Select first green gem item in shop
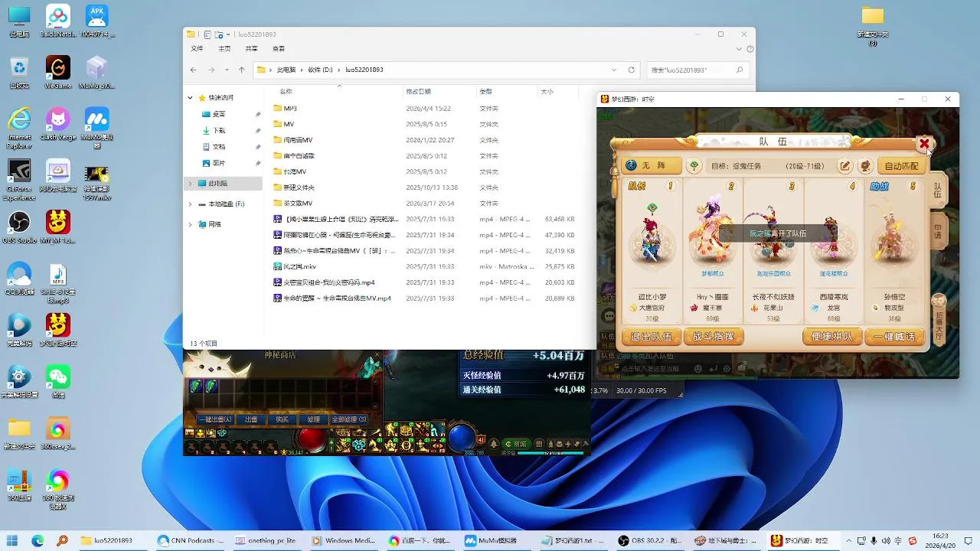The image size is (980, 551). point(196,386)
